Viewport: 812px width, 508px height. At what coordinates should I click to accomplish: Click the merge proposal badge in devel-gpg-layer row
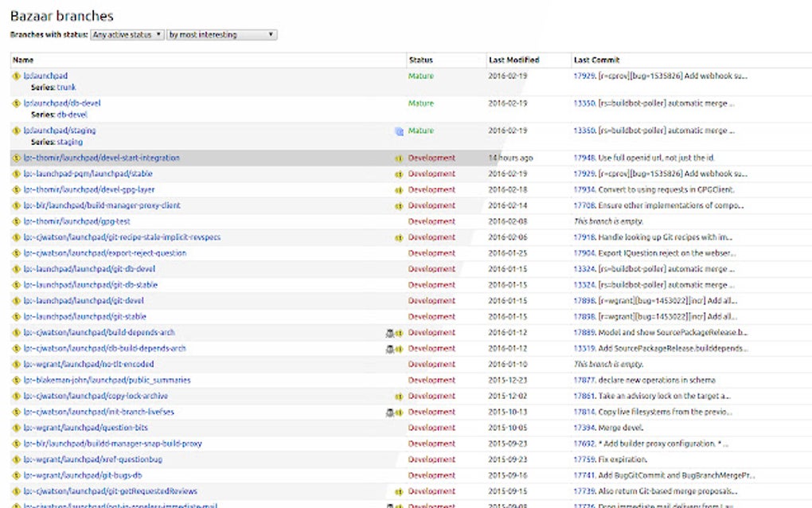click(399, 190)
